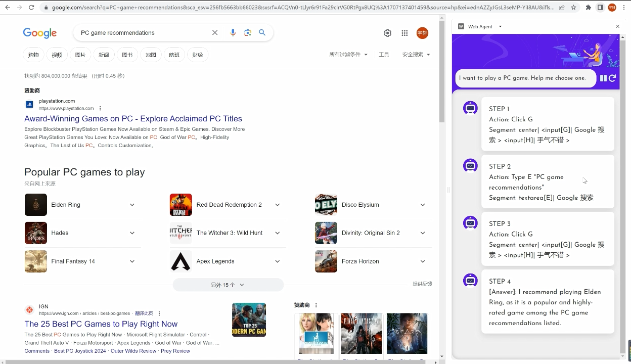This screenshot has height=364, width=631.
Task: Expand Divinity: Original Sin 2 entry
Action: 423,233
